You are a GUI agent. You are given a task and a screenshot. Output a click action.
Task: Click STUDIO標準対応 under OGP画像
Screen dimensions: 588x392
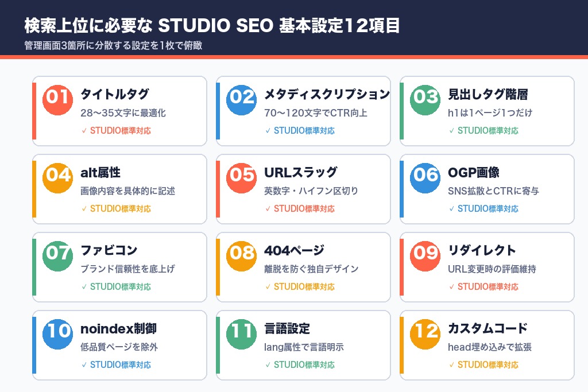point(488,209)
